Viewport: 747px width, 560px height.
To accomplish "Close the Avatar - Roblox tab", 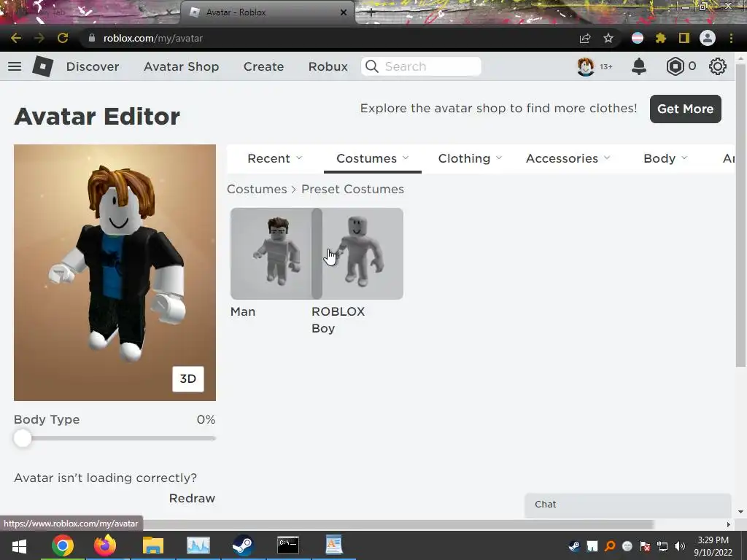I will click(344, 12).
